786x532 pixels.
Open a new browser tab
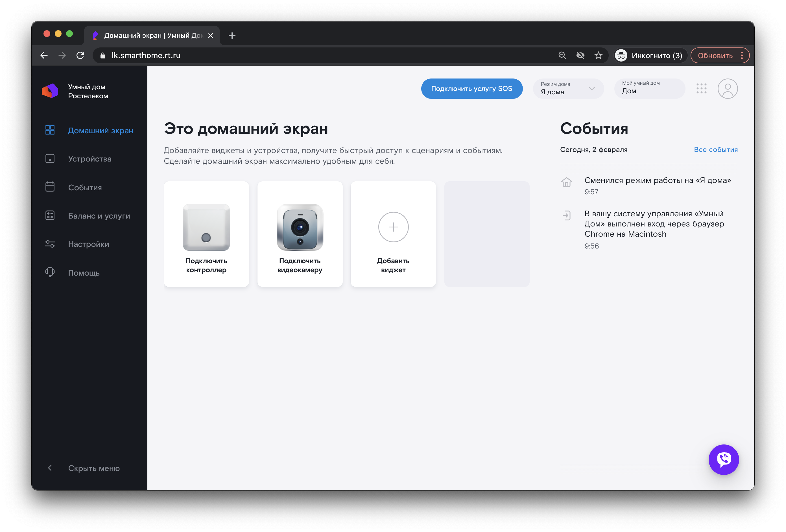click(x=232, y=36)
